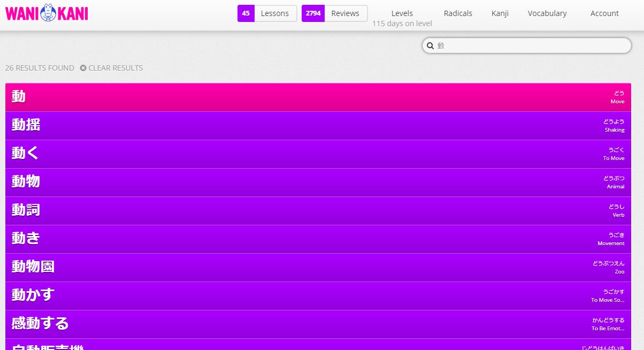Open the 45 lessons count badge
The image size is (644, 350).
pos(246,13)
